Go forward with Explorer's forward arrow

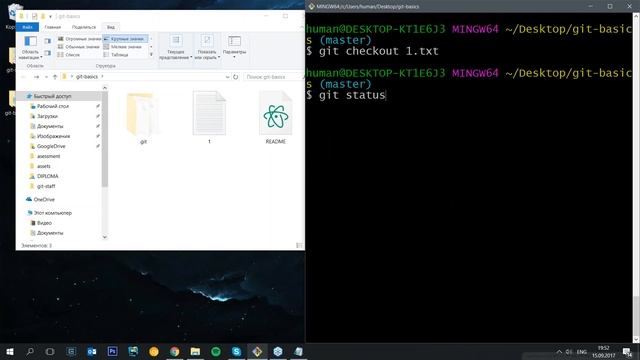point(36,77)
